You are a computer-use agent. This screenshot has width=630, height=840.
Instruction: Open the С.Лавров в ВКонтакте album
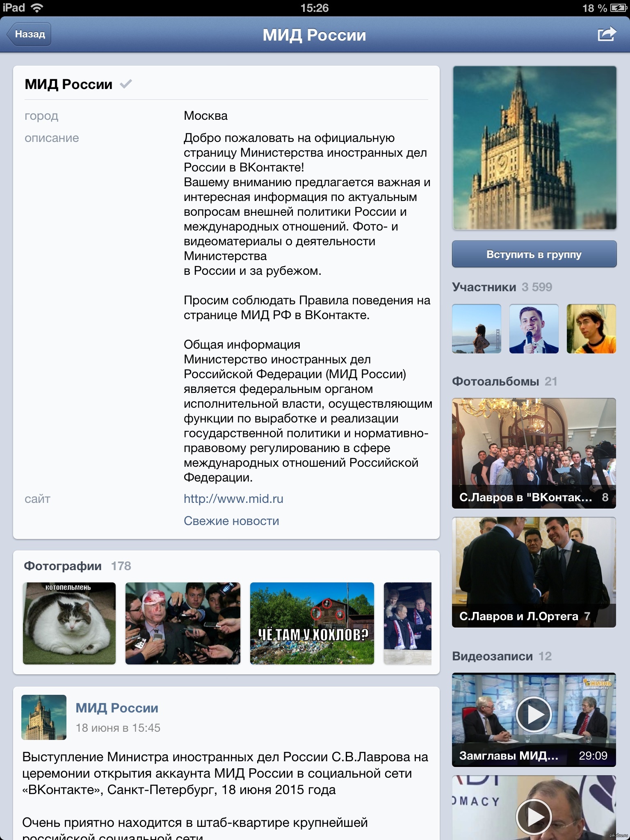(x=534, y=453)
